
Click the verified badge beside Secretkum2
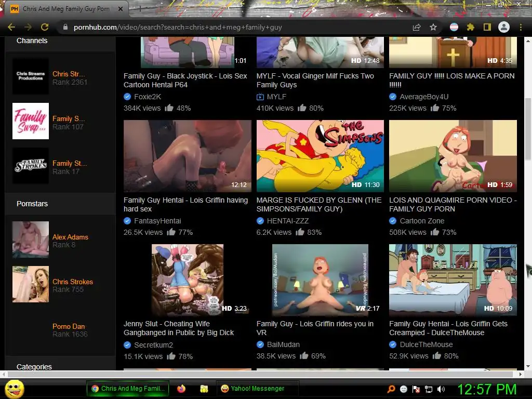click(x=127, y=345)
